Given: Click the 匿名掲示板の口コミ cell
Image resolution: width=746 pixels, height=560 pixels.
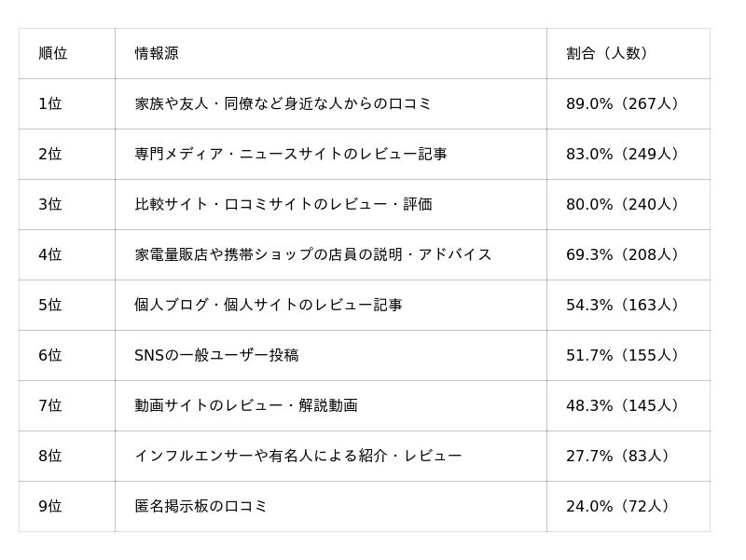Looking at the screenshot, I should click(x=200, y=506).
